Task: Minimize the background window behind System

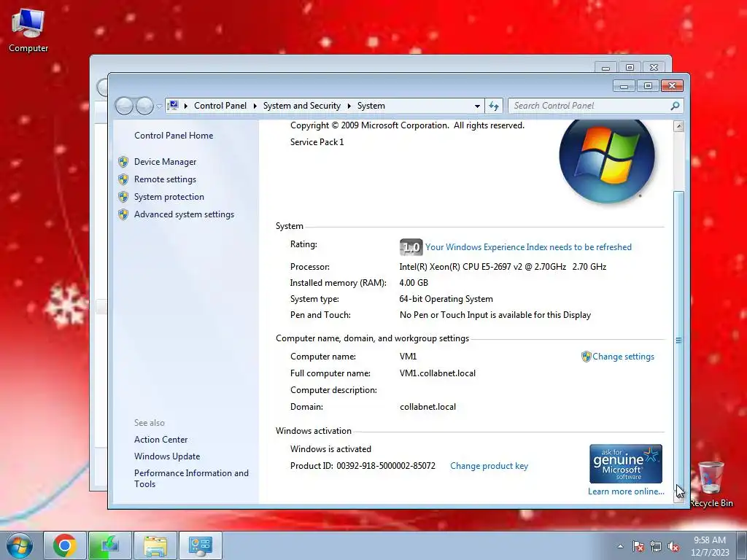Action: tap(605, 68)
